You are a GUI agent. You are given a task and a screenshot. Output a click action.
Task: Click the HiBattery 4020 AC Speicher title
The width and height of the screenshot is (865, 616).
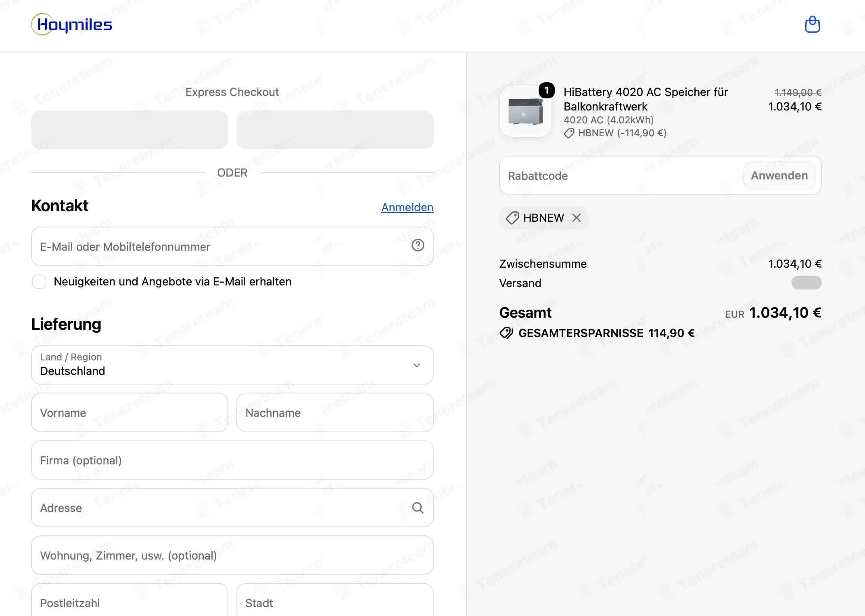click(646, 99)
